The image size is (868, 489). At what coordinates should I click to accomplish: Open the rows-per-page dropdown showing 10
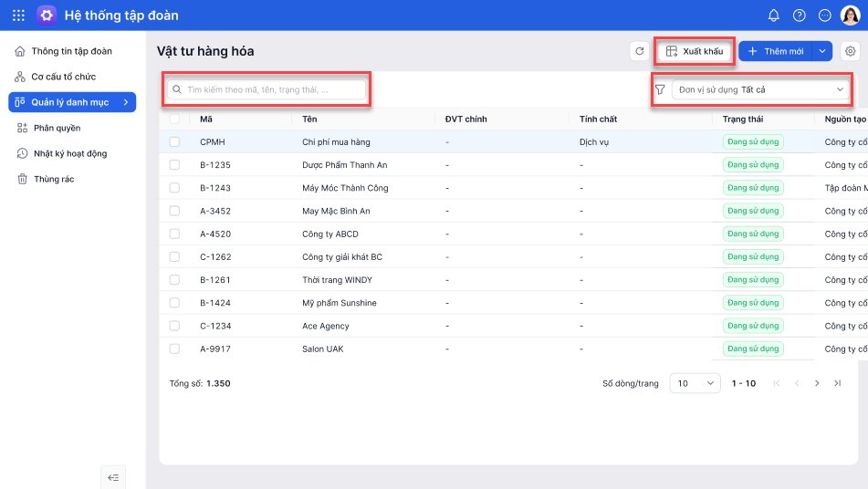point(695,383)
